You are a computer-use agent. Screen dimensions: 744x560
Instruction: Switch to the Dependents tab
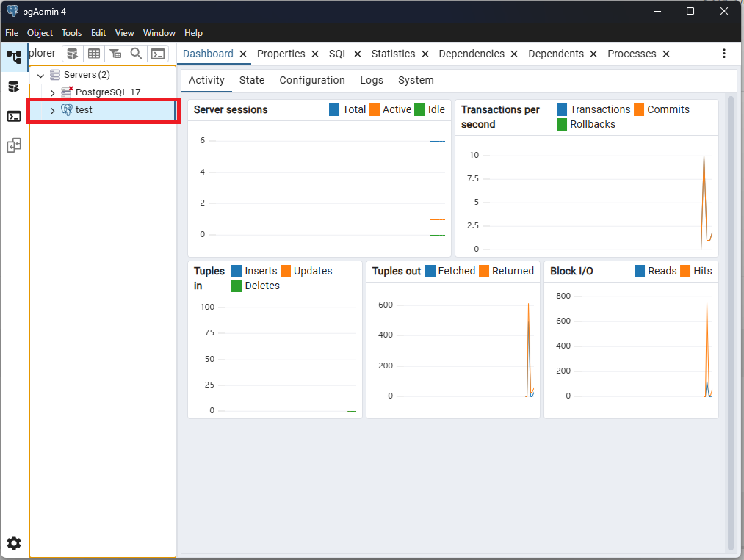[x=556, y=54]
